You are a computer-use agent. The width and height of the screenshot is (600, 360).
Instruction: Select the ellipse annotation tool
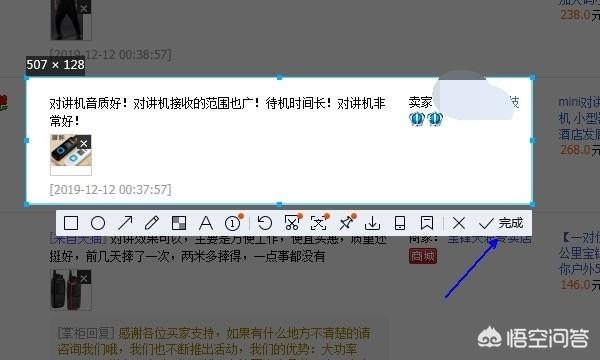[98, 223]
